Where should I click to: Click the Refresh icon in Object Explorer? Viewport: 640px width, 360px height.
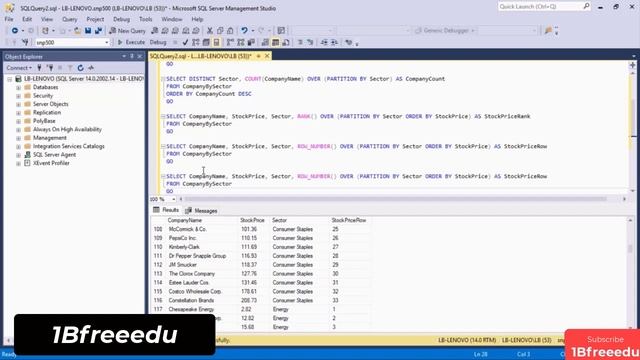tap(80, 68)
